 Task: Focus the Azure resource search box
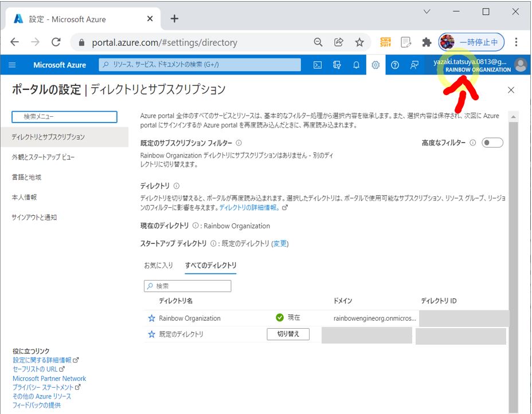[200, 65]
